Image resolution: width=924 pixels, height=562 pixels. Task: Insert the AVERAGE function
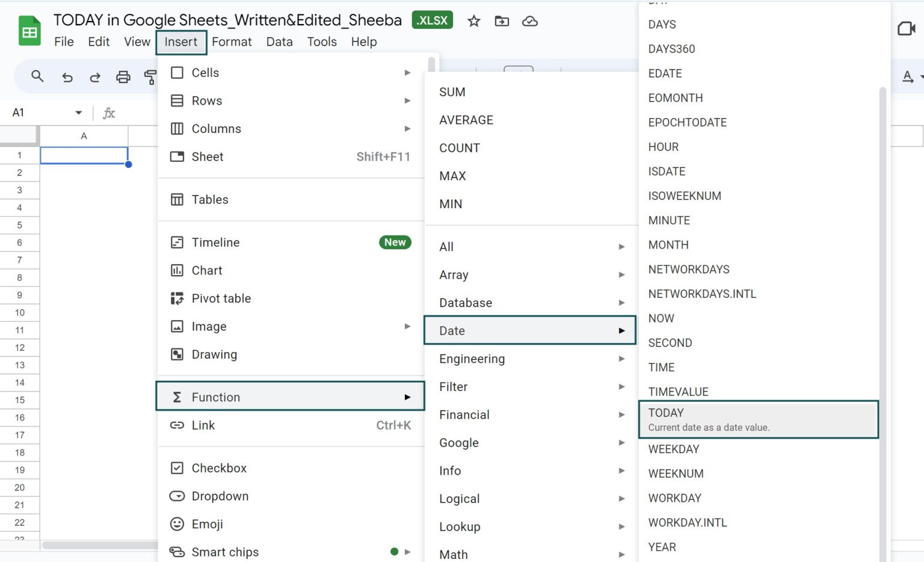click(x=531, y=120)
